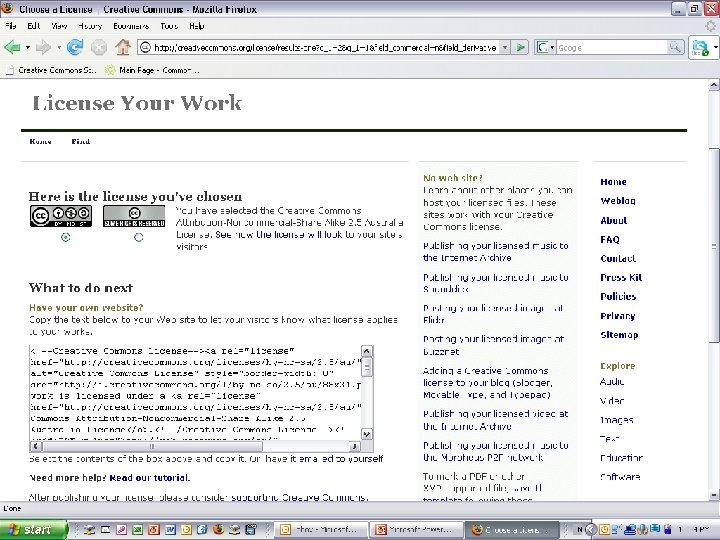Click the search magnifier icon

point(675,47)
